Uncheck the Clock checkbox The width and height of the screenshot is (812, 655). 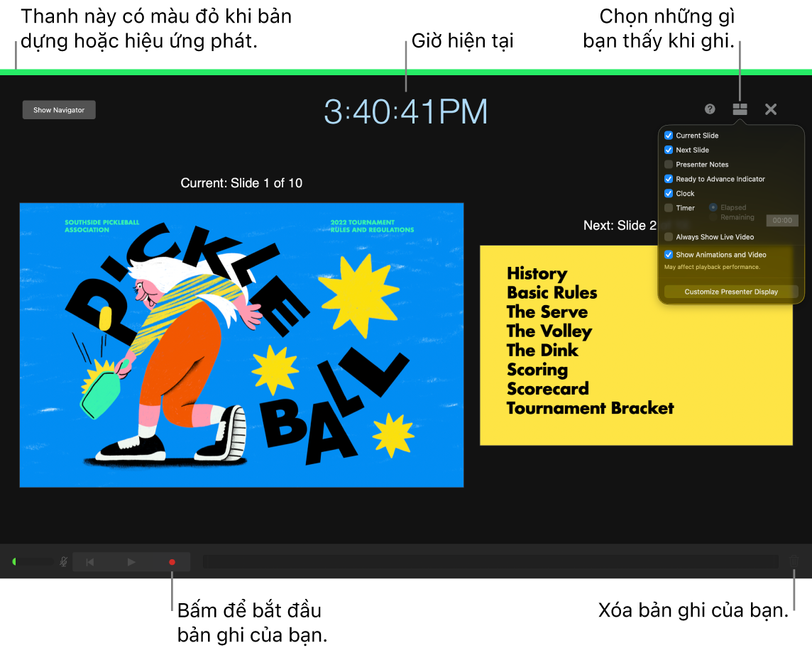click(x=669, y=193)
